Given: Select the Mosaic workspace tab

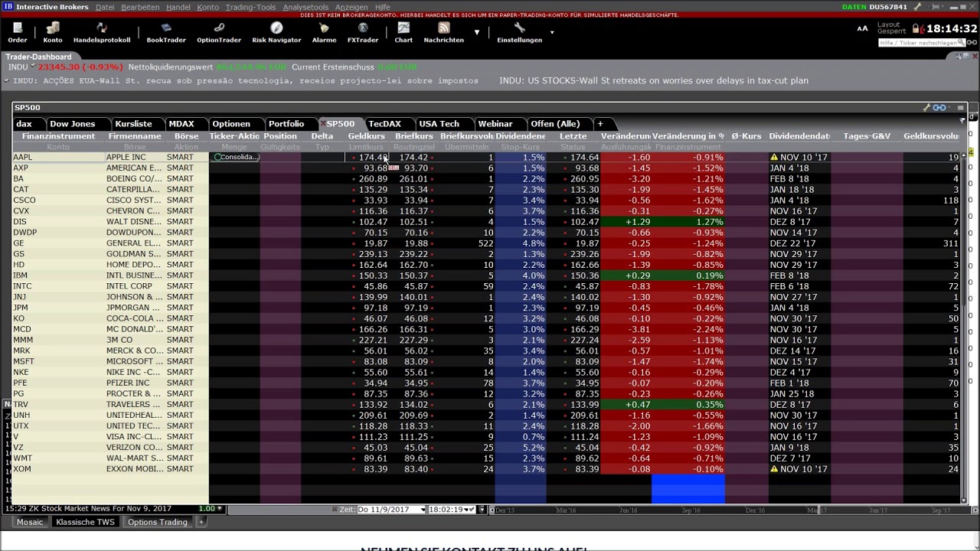Looking at the screenshot, I should 30,522.
